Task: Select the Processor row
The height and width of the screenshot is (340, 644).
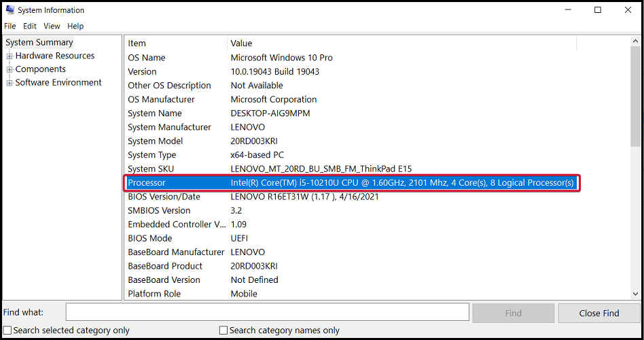Action: click(352, 182)
